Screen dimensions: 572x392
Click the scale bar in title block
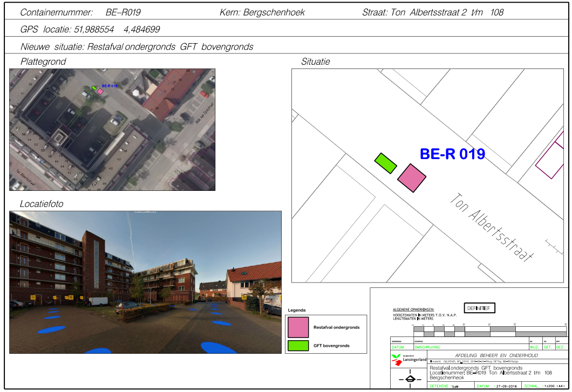489,331
